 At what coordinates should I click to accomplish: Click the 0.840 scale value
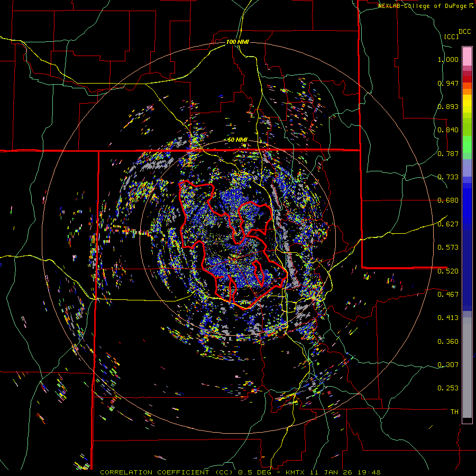click(448, 130)
